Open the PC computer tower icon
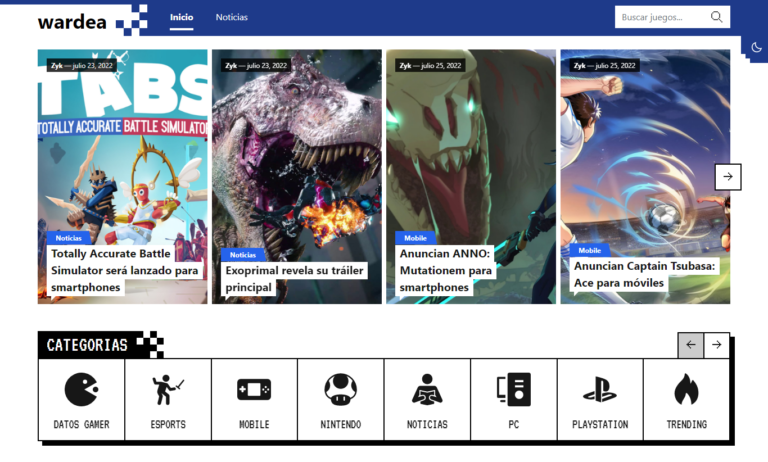This screenshot has width=768, height=462. click(513, 389)
